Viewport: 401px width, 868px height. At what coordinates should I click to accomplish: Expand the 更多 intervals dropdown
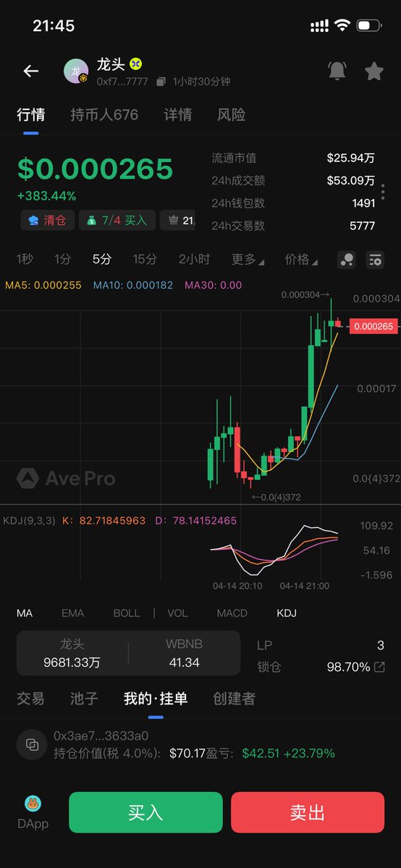tap(248, 260)
